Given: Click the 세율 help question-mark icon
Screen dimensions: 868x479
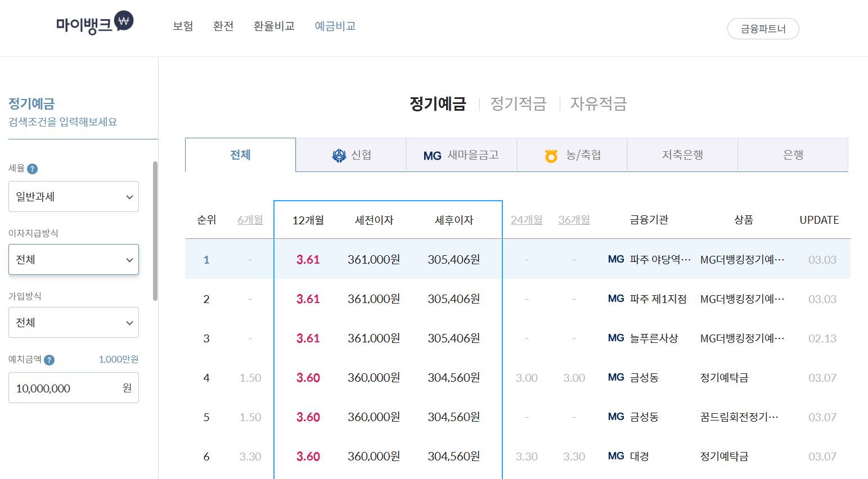Looking at the screenshot, I should 33,169.
